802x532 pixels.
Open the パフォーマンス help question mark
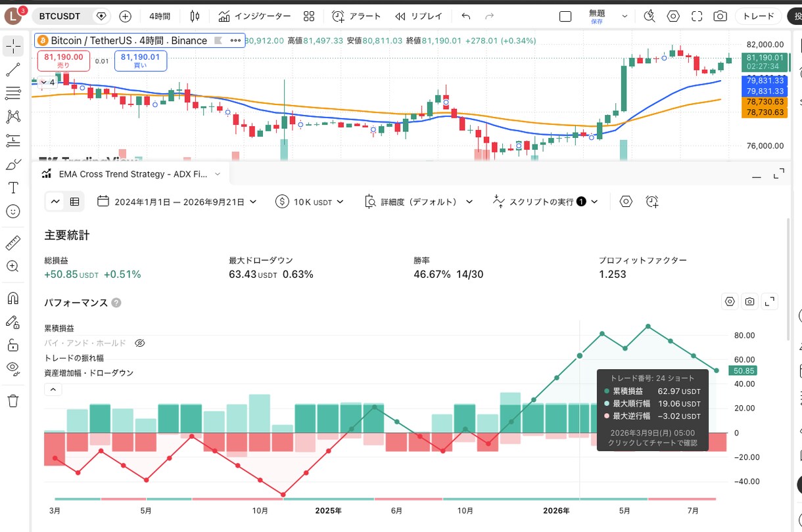coord(116,303)
